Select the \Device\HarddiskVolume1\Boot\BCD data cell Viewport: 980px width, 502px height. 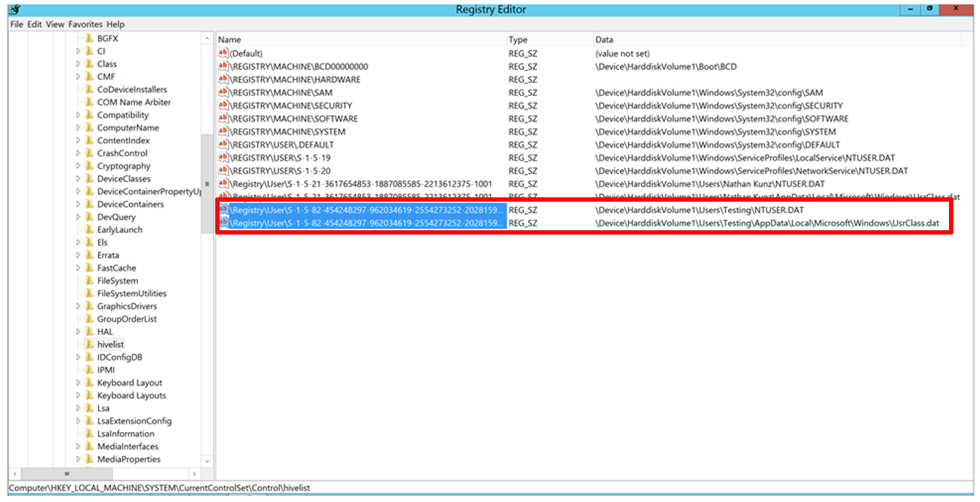[666, 66]
